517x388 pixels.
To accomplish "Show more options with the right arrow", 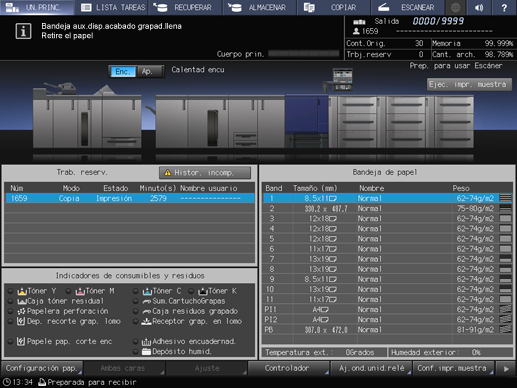I will [506, 368].
